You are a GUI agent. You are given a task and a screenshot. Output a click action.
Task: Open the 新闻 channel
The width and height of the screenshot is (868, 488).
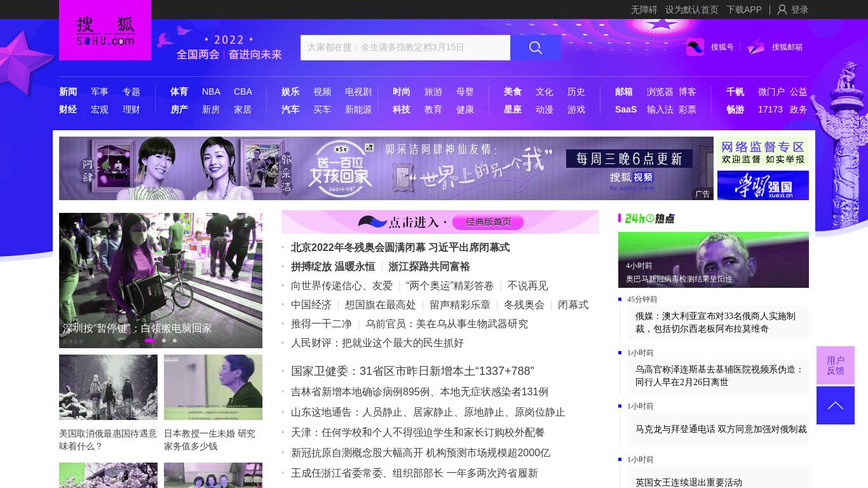click(68, 91)
